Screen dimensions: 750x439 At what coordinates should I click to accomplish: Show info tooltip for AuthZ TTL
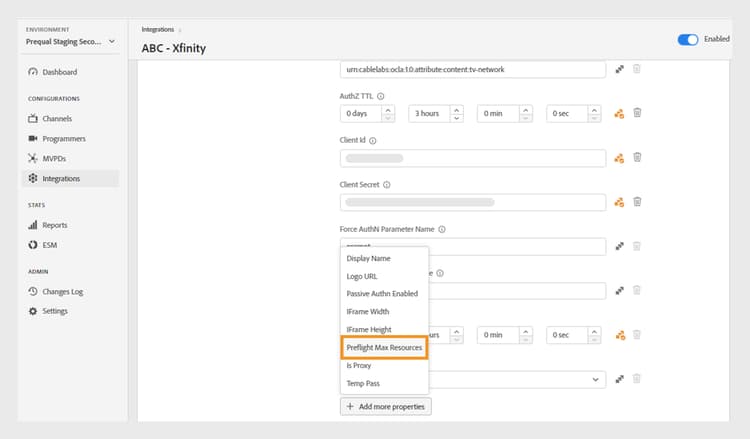381,96
